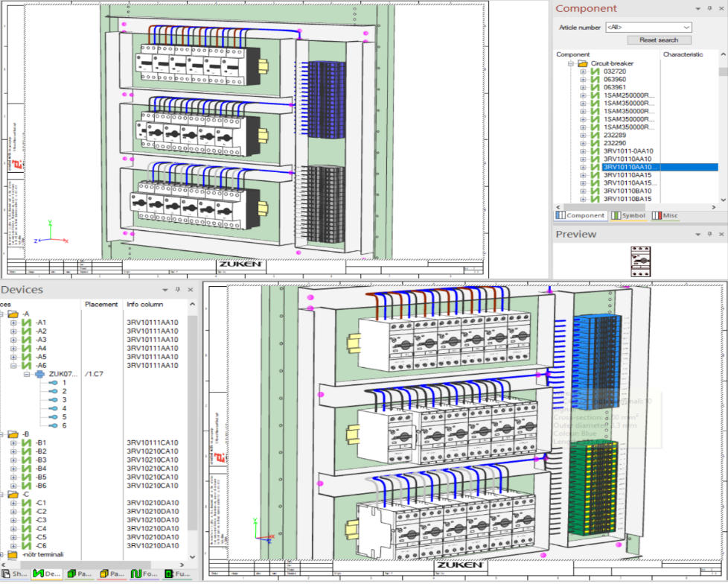Image resolution: width=728 pixels, height=587 pixels.
Task: Pin the Component panel
Action: click(x=710, y=8)
